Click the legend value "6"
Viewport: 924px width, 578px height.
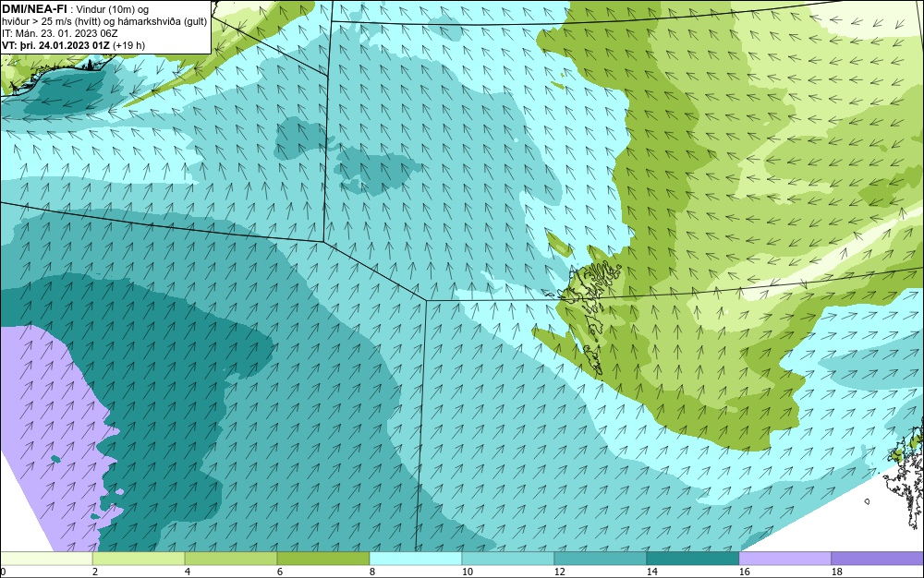point(280,572)
